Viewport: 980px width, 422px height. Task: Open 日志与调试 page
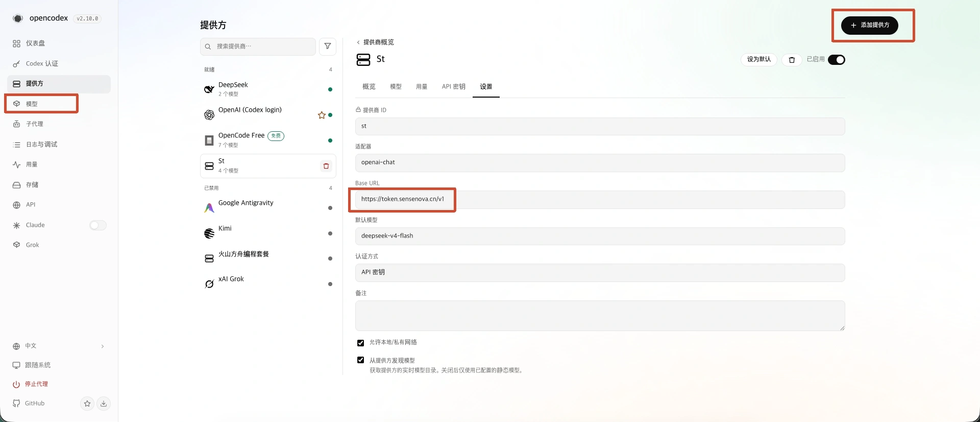tap(59, 145)
